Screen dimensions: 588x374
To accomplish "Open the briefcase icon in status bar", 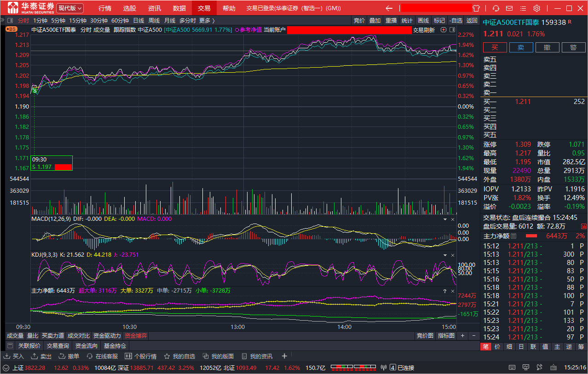I will 553,368.
